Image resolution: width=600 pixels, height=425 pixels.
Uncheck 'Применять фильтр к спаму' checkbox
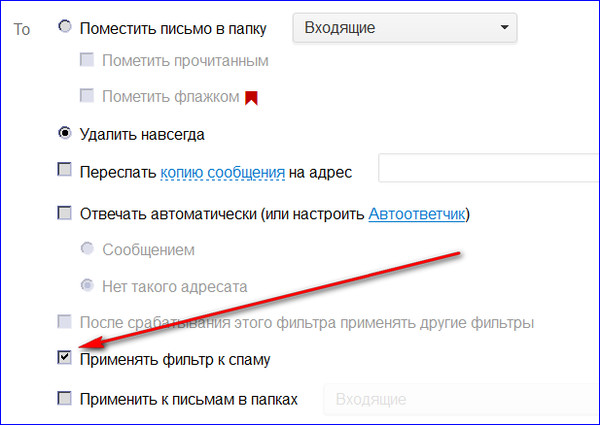(64, 358)
